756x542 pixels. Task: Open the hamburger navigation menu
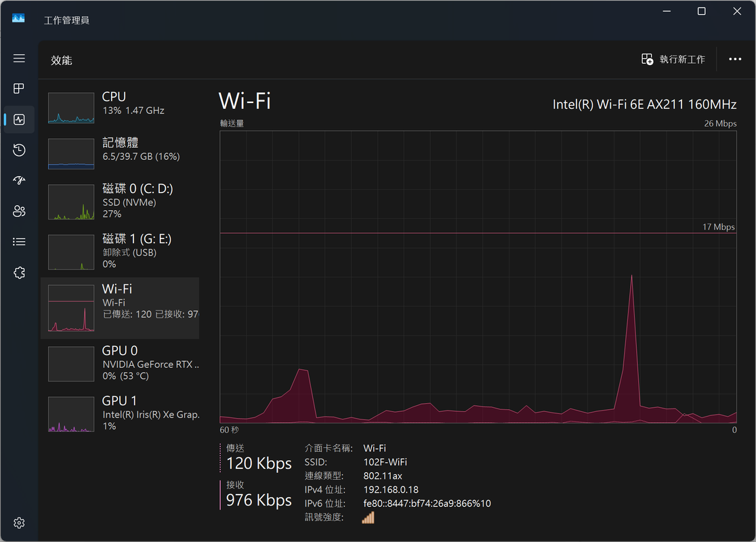click(19, 58)
